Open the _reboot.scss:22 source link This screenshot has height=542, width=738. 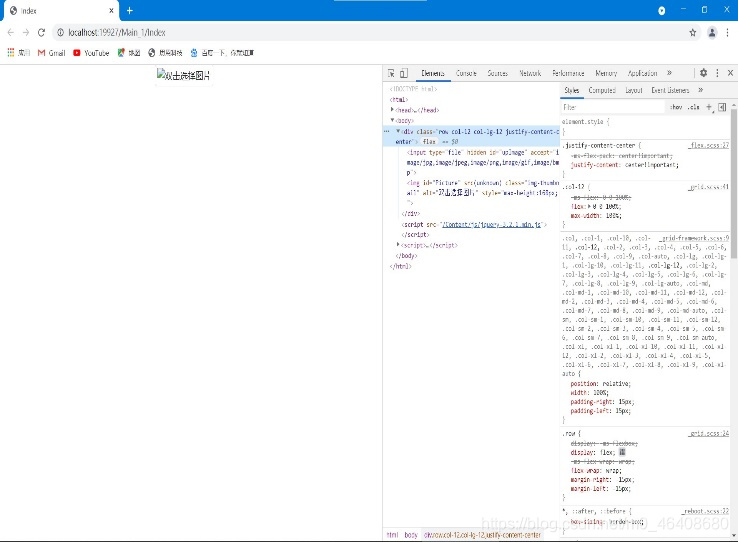705,511
